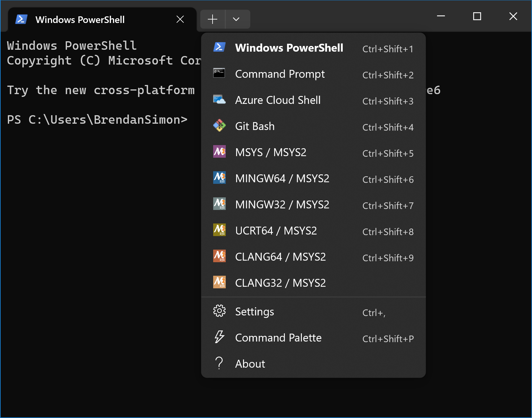
Task: Click About at the menu bottom
Action: tap(250, 364)
